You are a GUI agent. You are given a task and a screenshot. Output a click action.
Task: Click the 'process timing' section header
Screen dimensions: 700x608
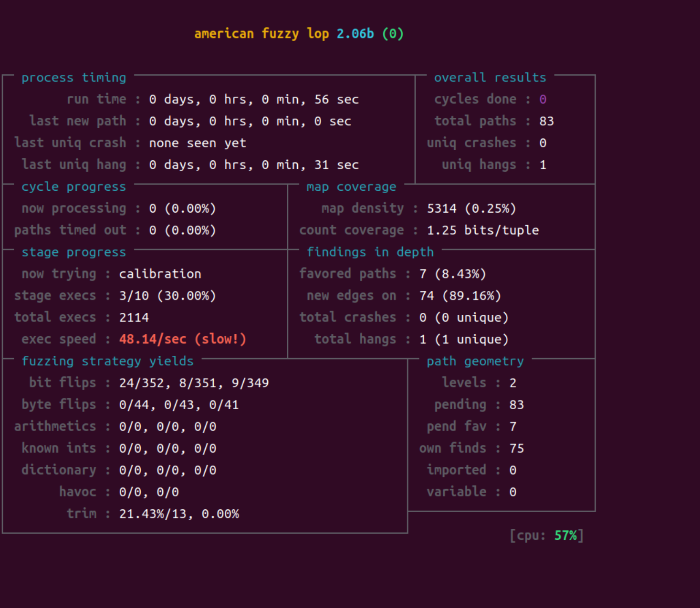click(74, 78)
